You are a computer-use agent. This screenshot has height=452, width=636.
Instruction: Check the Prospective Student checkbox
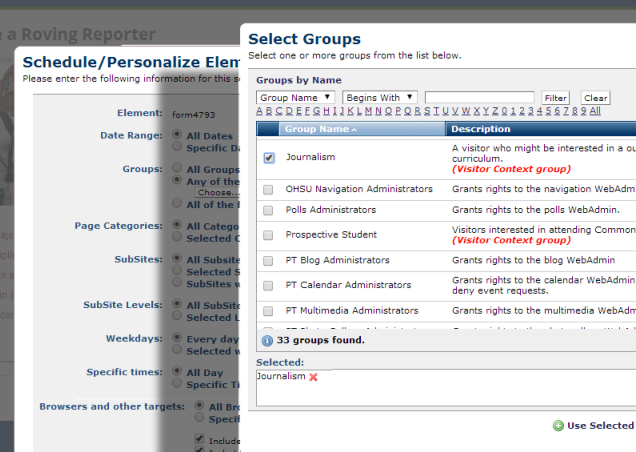268,235
